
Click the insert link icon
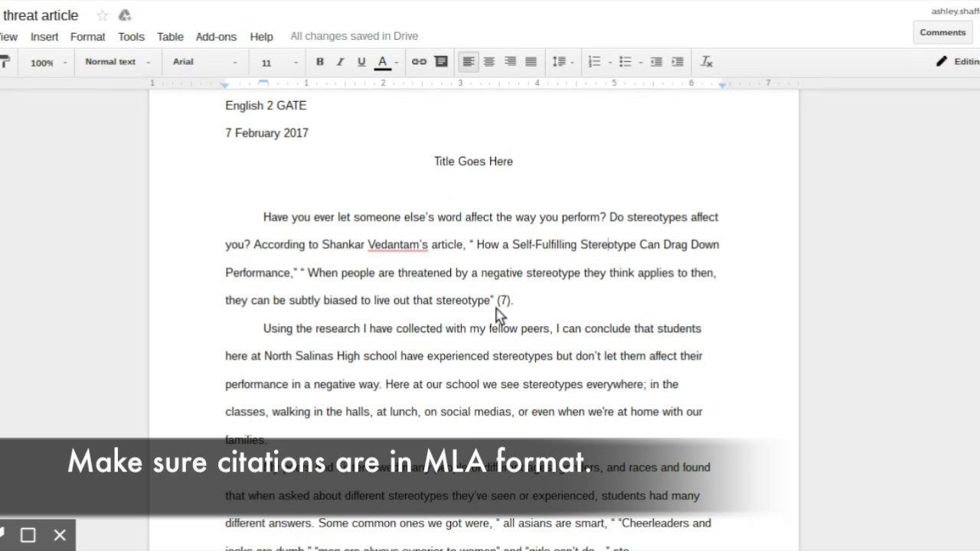[x=419, y=62]
